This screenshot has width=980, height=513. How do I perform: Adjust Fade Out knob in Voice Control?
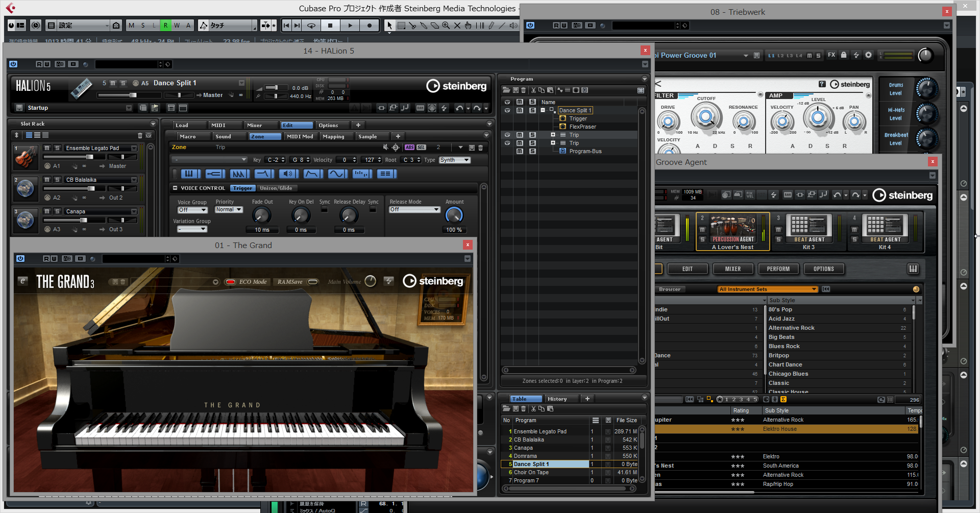262,215
